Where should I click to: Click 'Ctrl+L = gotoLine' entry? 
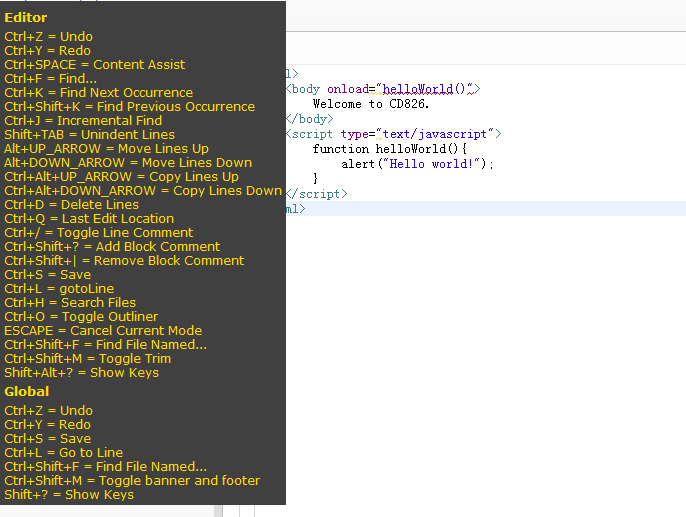60,289
